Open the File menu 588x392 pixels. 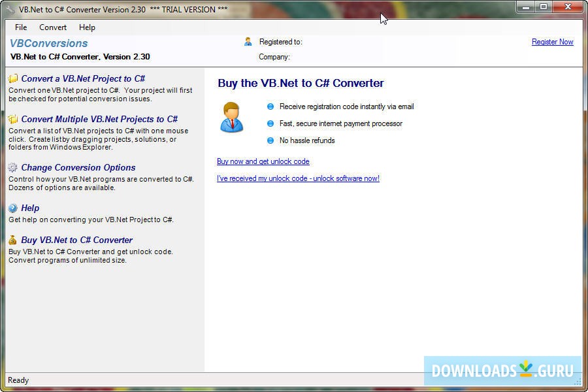[x=21, y=27]
